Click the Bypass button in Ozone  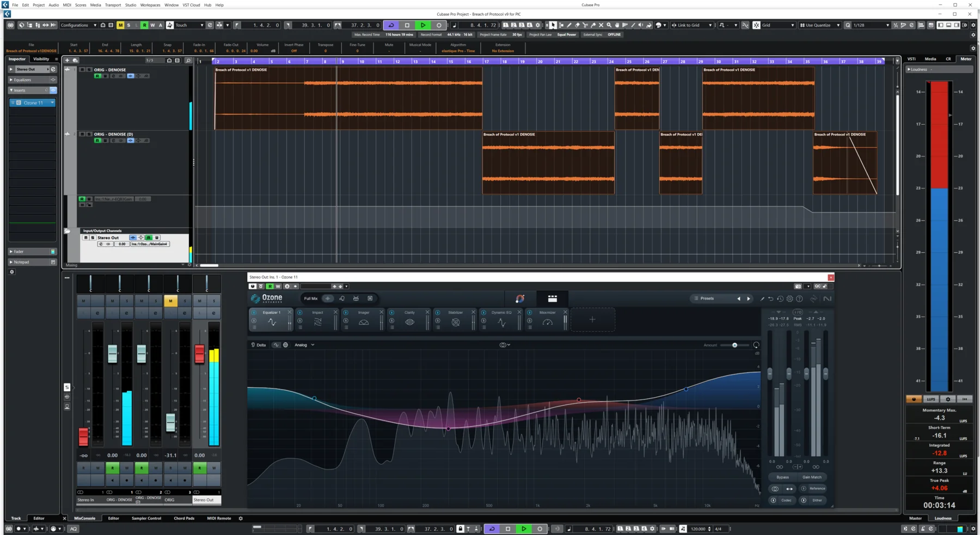tap(782, 477)
